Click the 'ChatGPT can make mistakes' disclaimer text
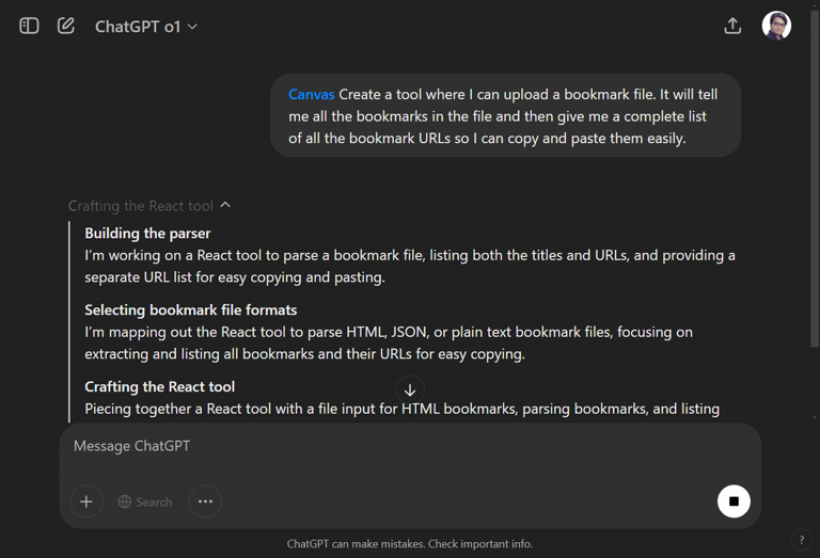 tap(409, 544)
